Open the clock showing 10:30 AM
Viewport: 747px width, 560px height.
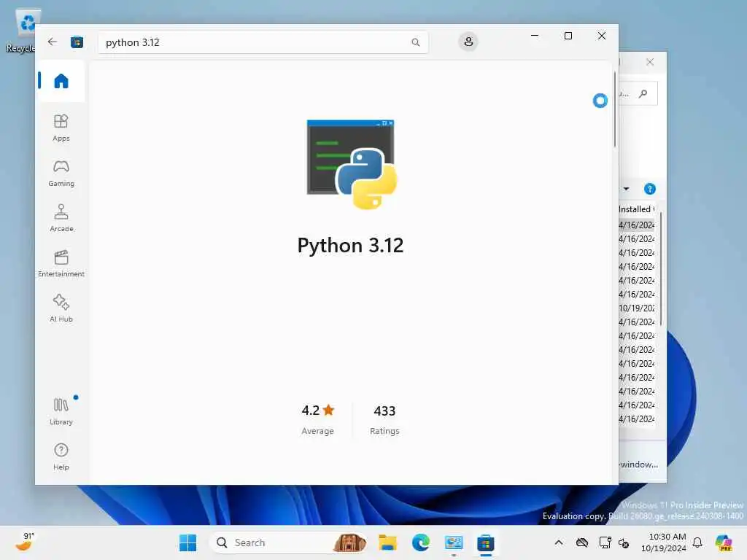[x=663, y=542]
